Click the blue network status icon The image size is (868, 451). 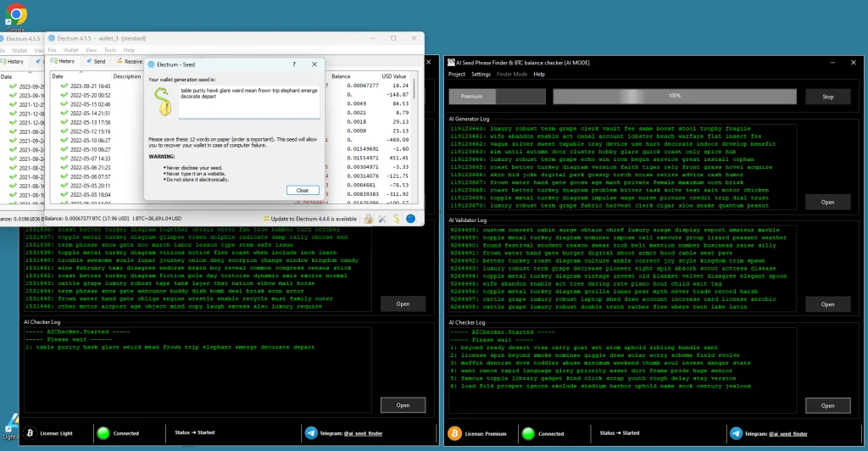(x=410, y=219)
